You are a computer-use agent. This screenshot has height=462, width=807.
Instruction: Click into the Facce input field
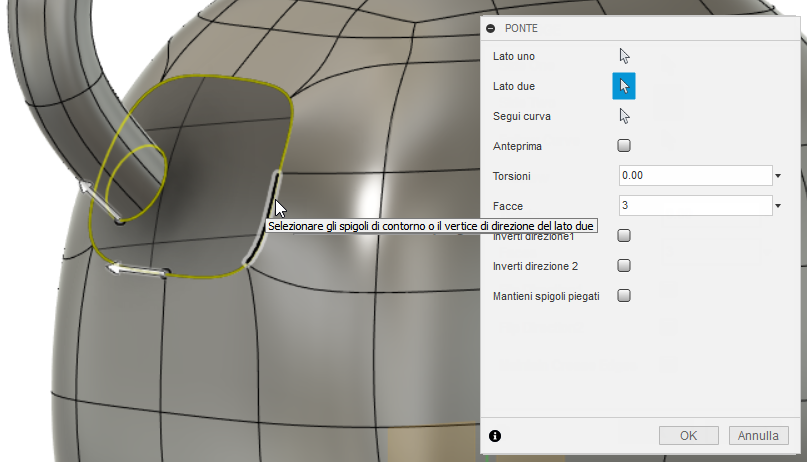(695, 205)
